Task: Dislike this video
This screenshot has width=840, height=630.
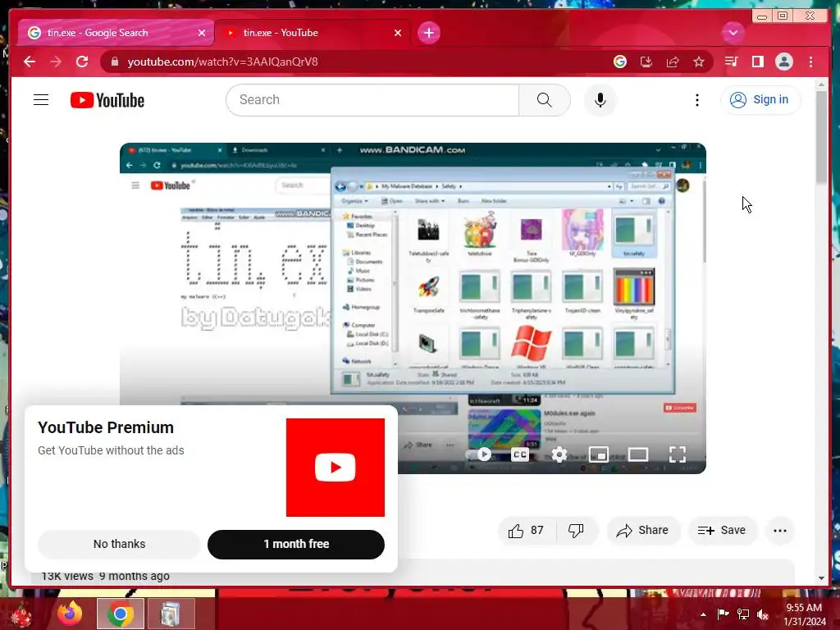Action: (x=576, y=531)
